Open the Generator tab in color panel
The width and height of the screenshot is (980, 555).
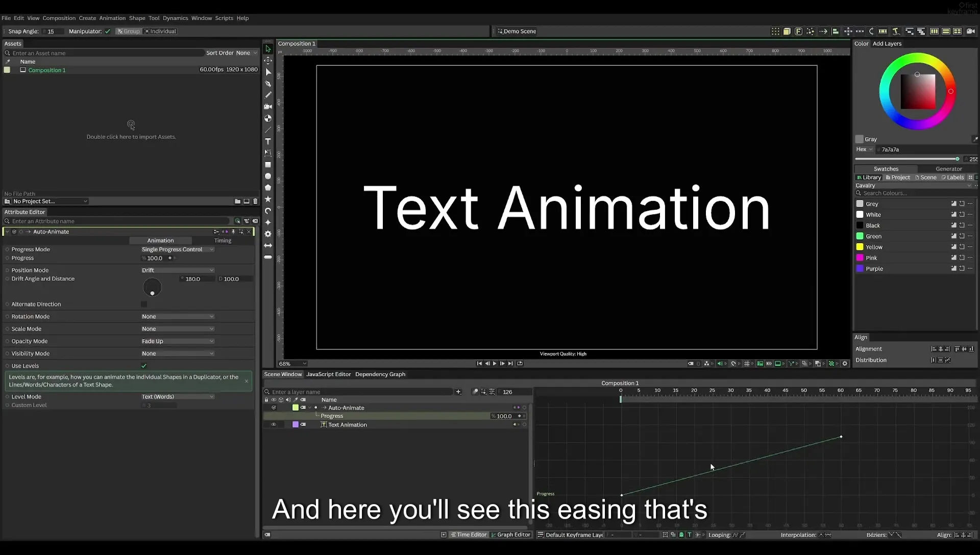[x=948, y=169]
